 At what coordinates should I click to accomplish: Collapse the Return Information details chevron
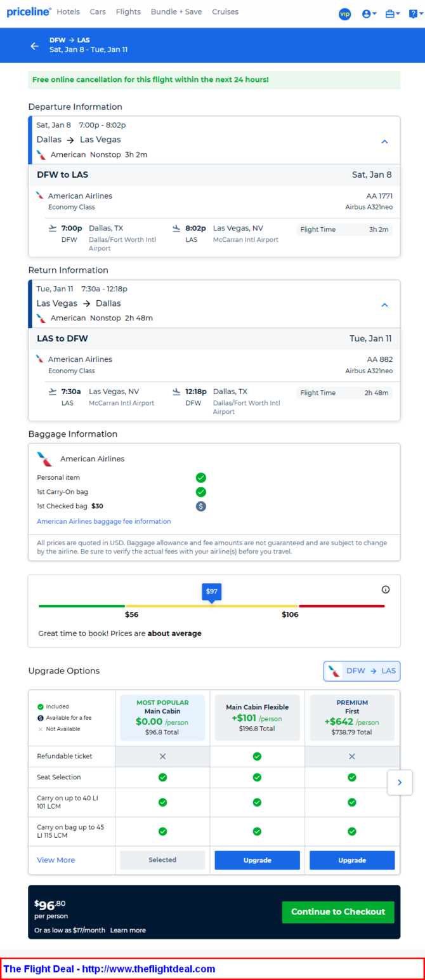pos(384,305)
